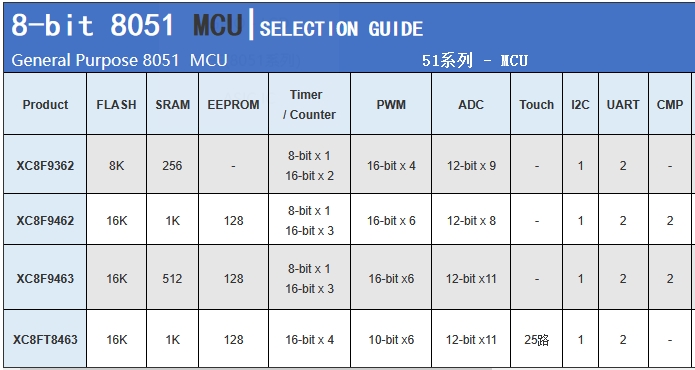This screenshot has height=370, width=695.
Task: Click the SELECTION GUIDE heading text
Action: coord(341,29)
